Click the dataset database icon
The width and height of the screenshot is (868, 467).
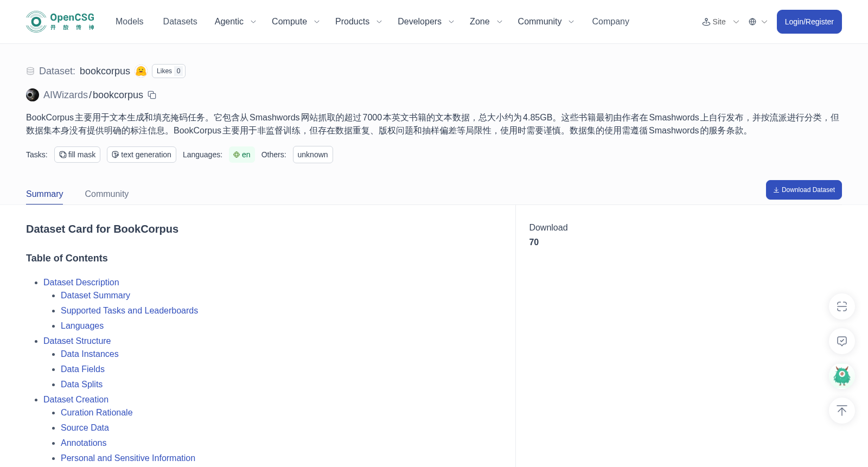30,71
